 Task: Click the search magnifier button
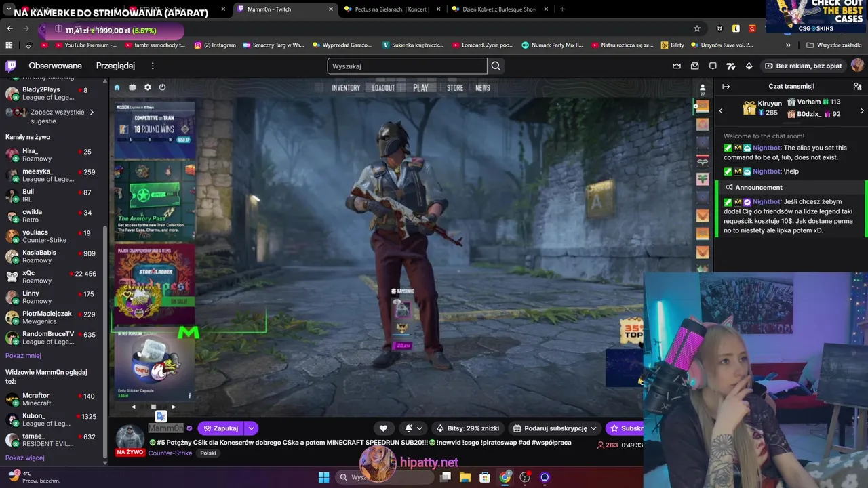496,66
